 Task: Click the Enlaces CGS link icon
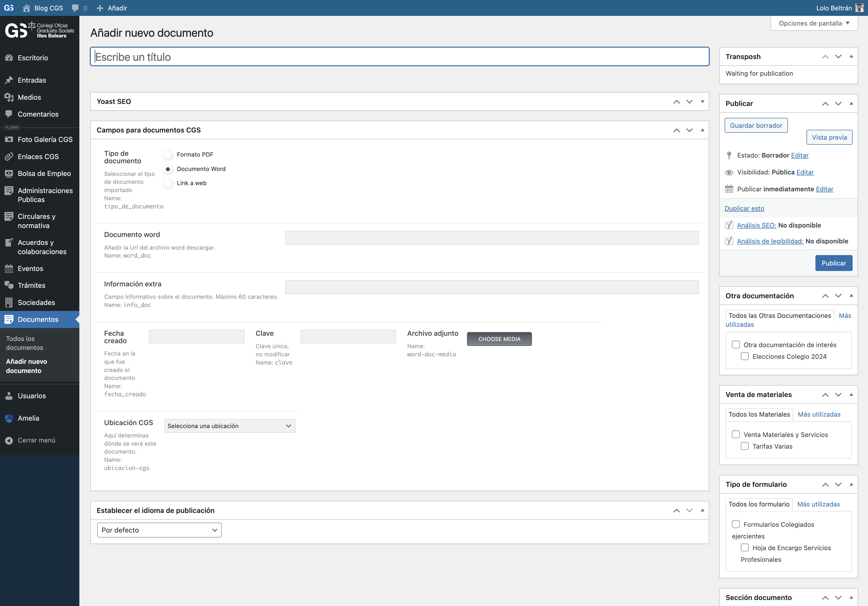tap(9, 156)
